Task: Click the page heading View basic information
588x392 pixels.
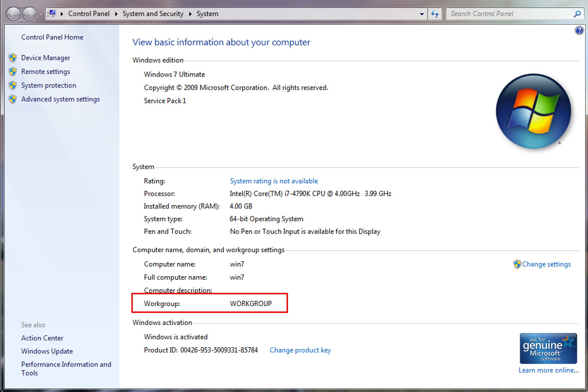Action: (x=221, y=42)
